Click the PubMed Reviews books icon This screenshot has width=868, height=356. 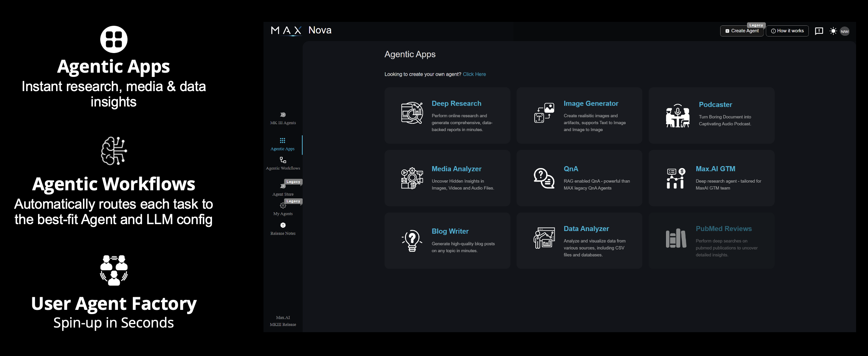tap(676, 238)
